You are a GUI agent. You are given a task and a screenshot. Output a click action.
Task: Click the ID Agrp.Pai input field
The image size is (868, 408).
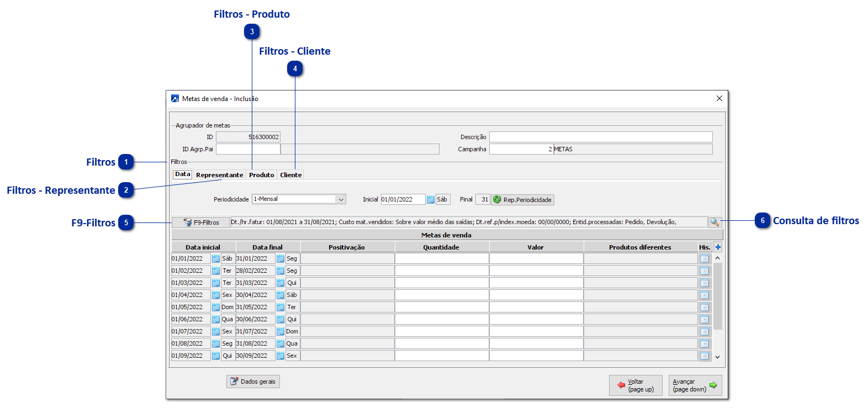click(248, 149)
